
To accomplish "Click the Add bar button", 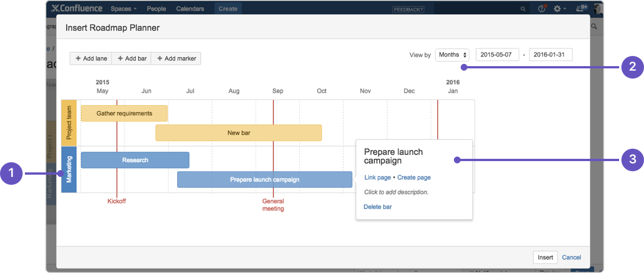I will pyautogui.click(x=132, y=58).
